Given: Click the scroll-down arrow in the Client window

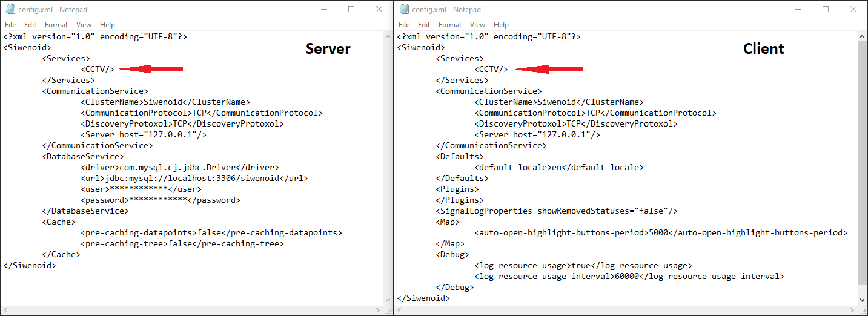Looking at the screenshot, I should 863,299.
